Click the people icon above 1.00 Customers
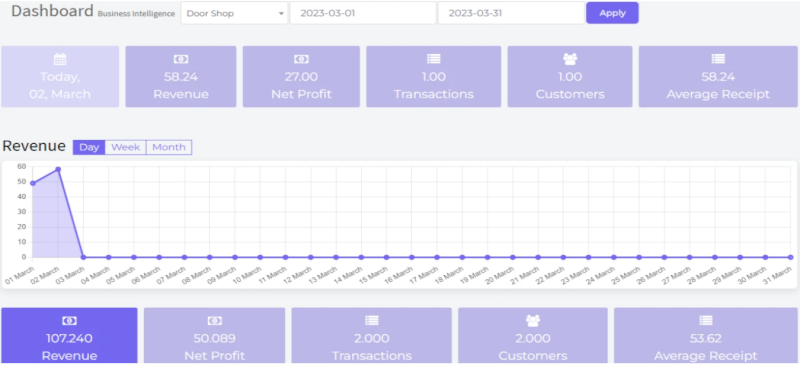The image size is (800, 365). (x=570, y=59)
